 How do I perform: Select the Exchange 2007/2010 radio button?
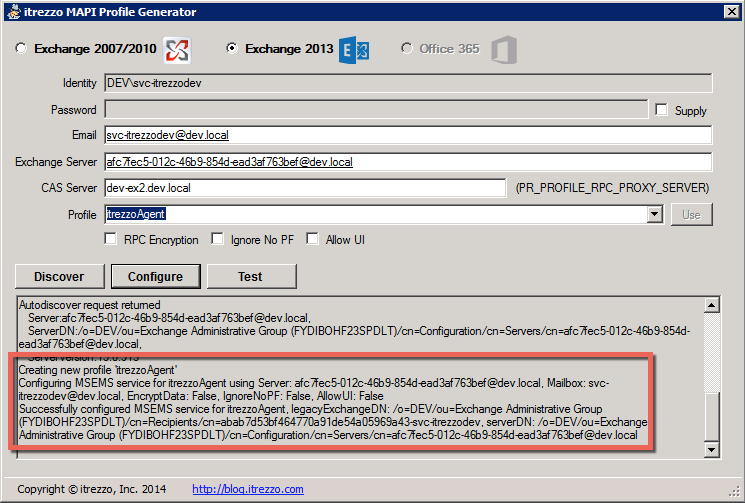coord(21,48)
